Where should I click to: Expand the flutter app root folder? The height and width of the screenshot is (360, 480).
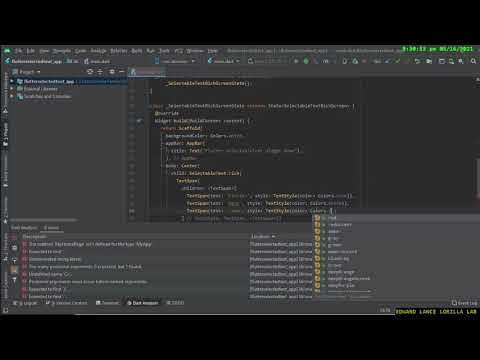point(12,81)
